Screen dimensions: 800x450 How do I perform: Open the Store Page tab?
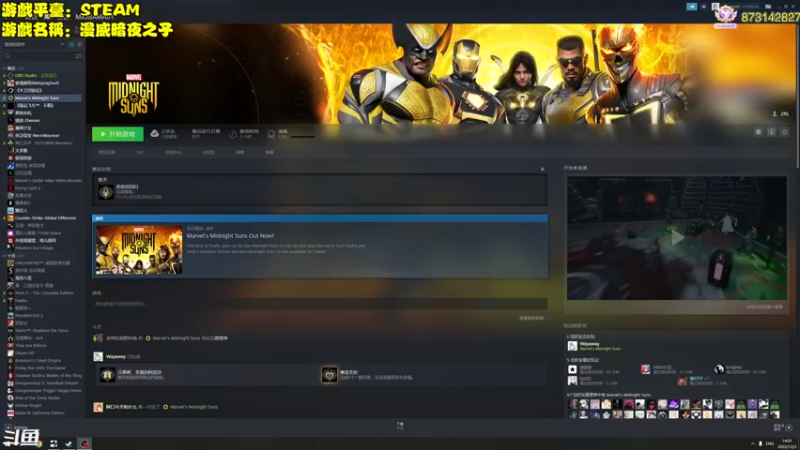[107, 152]
